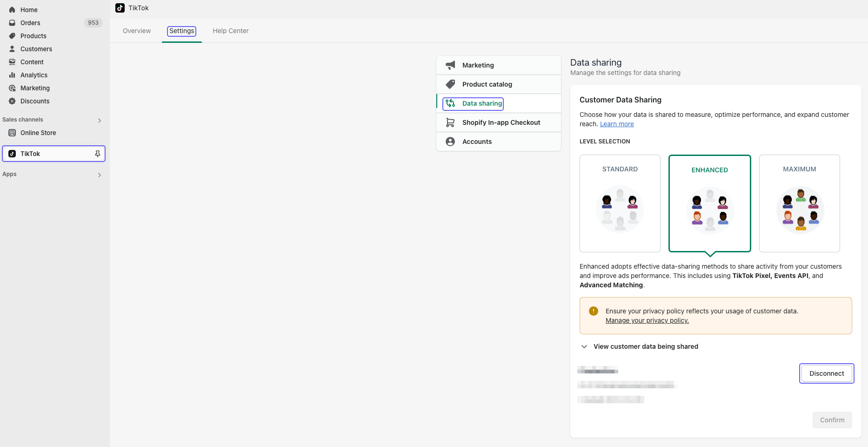Image resolution: width=868 pixels, height=447 pixels.
Task: Open Marketing settings menu item
Action: point(499,65)
